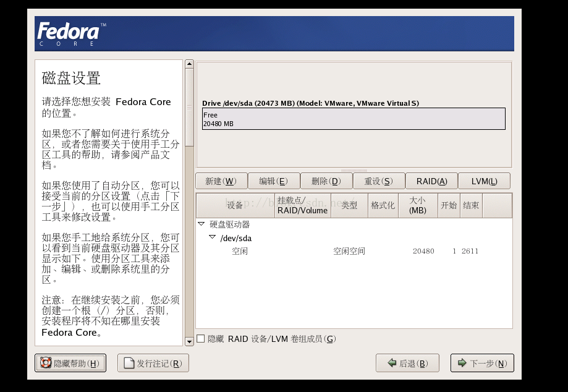
Task: Sort by the 设备 column header
Action: (x=235, y=205)
